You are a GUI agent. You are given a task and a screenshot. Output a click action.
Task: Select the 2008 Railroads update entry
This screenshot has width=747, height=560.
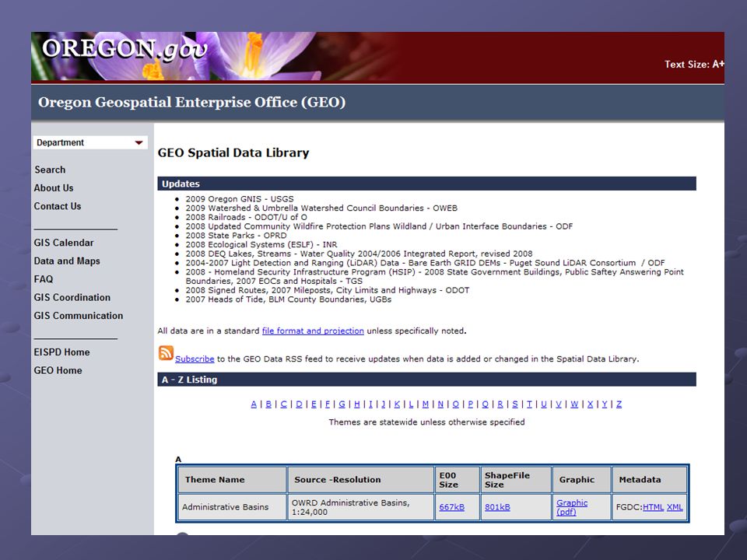pyautogui.click(x=247, y=217)
